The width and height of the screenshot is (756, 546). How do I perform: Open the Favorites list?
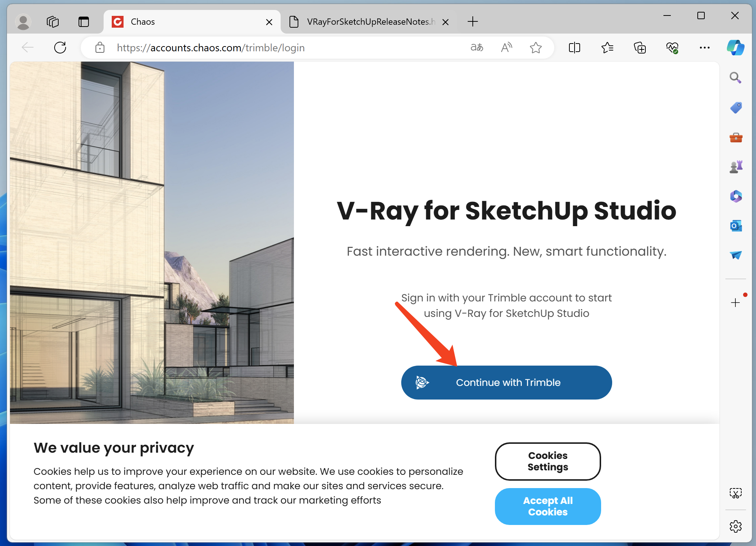coord(607,48)
